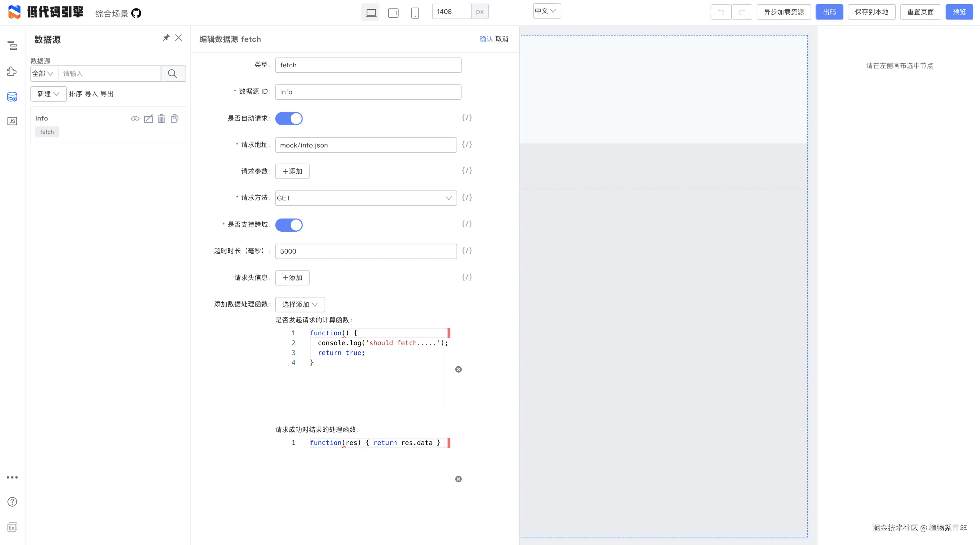Click 导入 in datasource toolbar

click(x=91, y=94)
